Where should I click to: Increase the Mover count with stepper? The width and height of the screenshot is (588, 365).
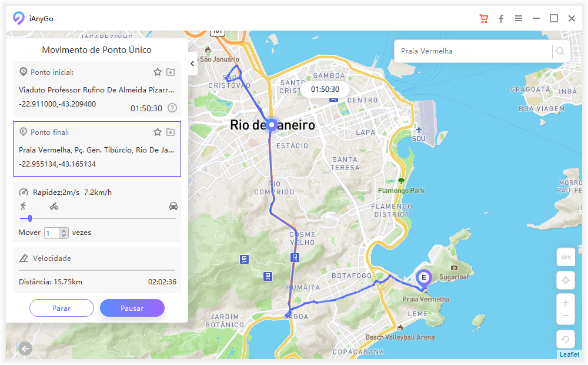[x=64, y=231]
